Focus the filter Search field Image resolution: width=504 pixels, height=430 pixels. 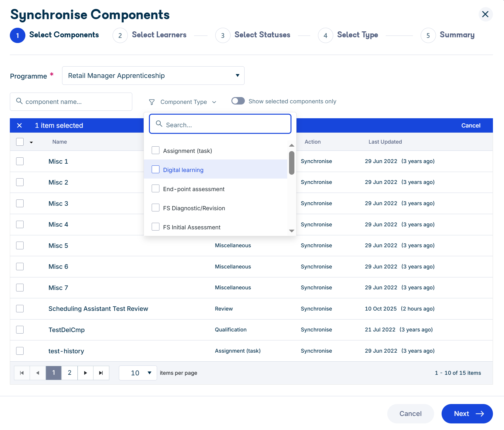220,124
